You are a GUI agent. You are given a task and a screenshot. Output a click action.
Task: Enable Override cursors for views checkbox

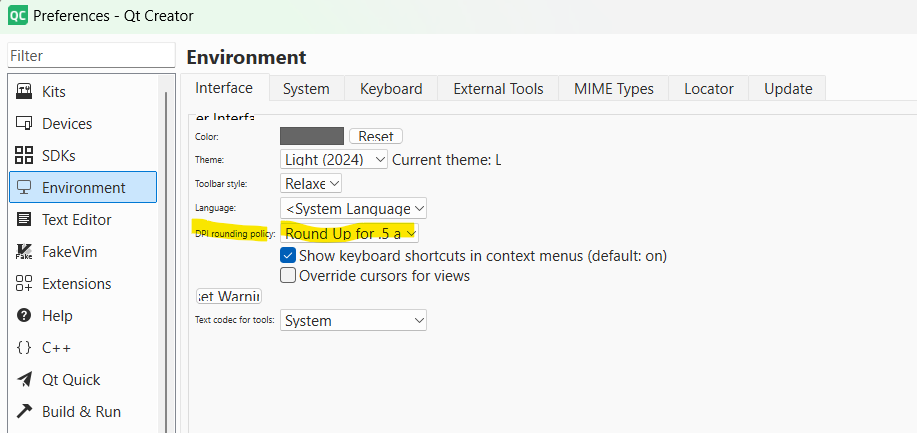coord(288,275)
